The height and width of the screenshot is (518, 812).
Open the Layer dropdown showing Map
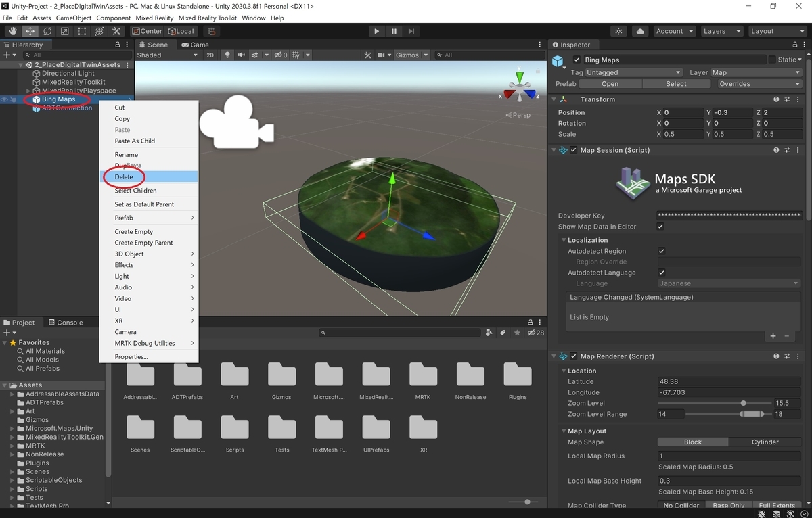click(x=755, y=72)
